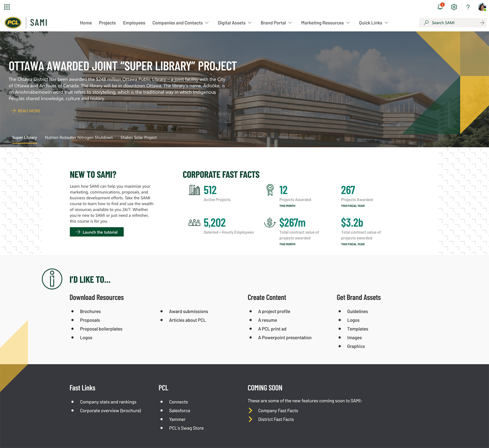This screenshot has height=448, width=489.
Task: Click the chevron beside District Fast Facts
Action: pos(251,419)
